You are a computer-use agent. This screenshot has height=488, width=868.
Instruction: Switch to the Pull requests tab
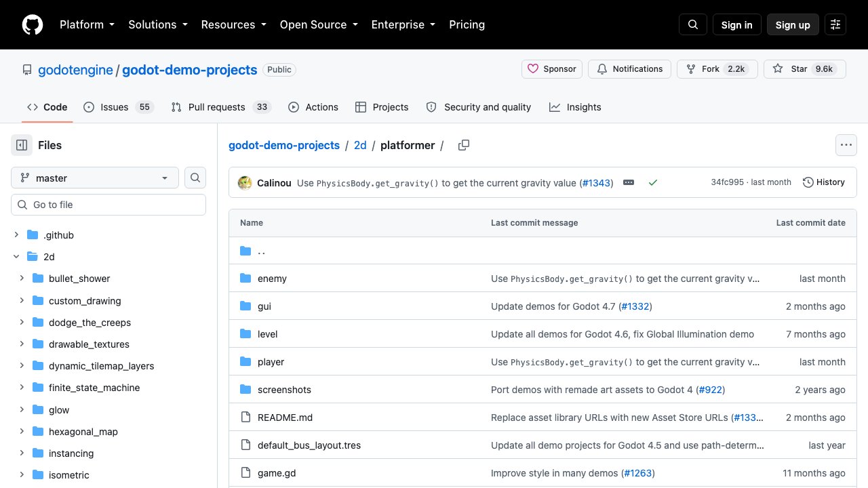221,107
